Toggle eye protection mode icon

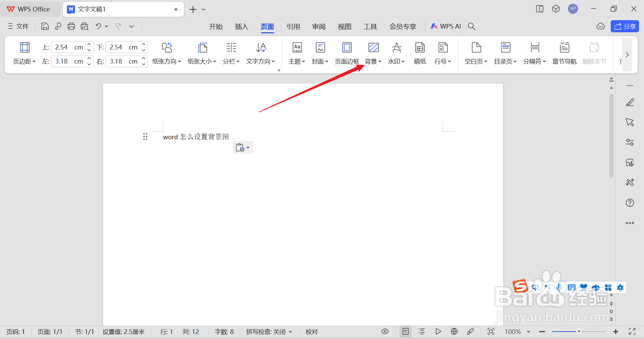385,332
